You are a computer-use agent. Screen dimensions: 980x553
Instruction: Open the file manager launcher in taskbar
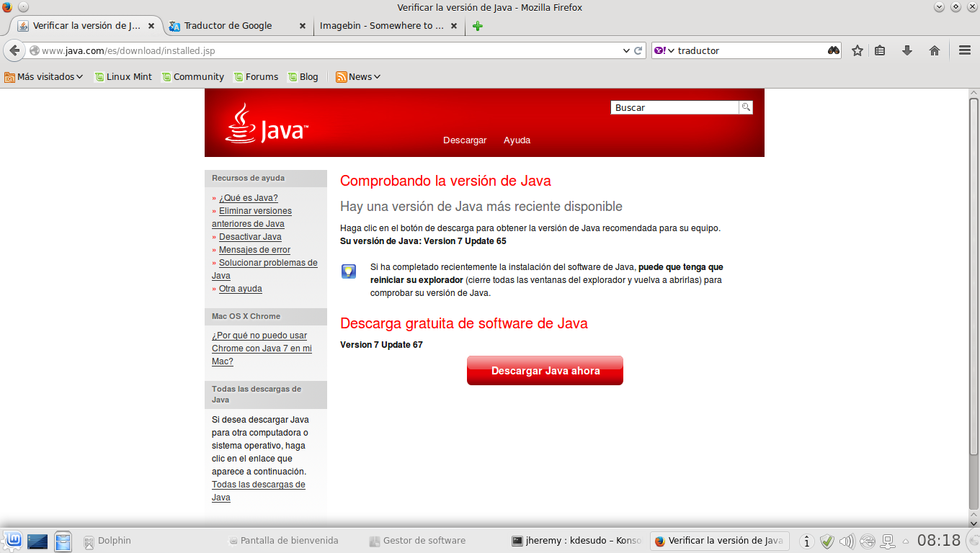click(63, 541)
